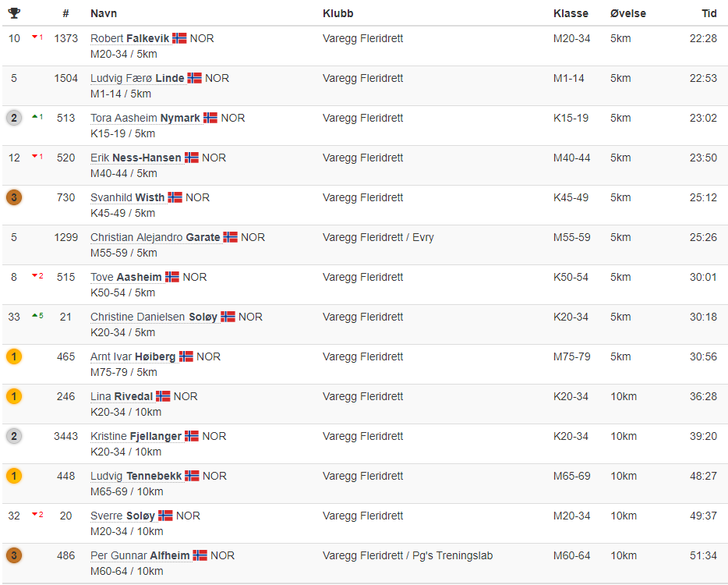Click red down arrow beside Erik Ness-Hansen's rank
728x585 pixels.
pyautogui.click(x=35, y=158)
